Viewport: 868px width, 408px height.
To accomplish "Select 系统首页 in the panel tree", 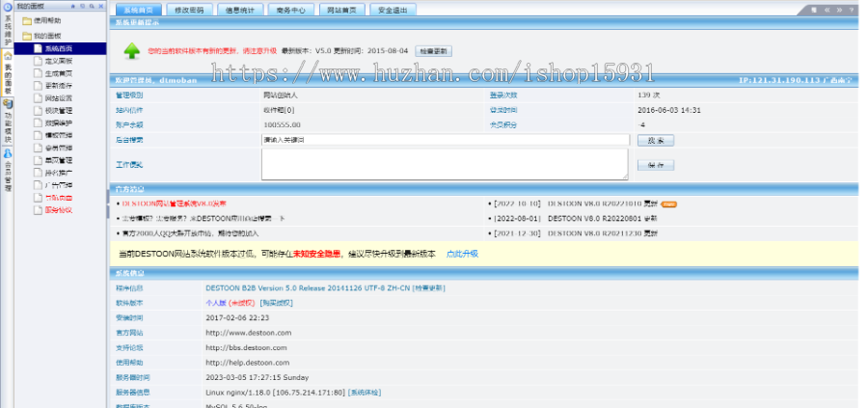I will [59, 49].
